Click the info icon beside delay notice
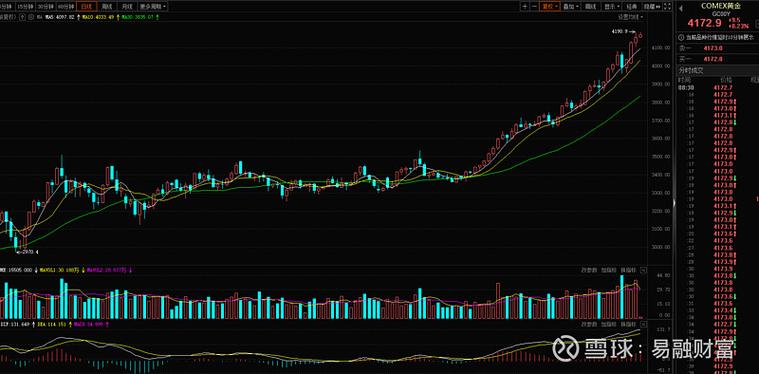The height and width of the screenshot is (374, 759). [681, 37]
